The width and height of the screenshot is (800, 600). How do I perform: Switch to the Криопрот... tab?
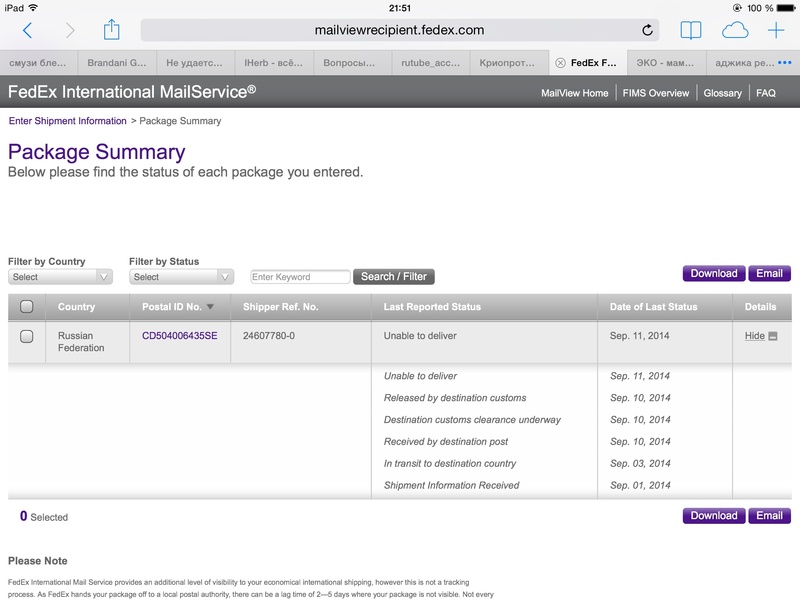point(509,63)
